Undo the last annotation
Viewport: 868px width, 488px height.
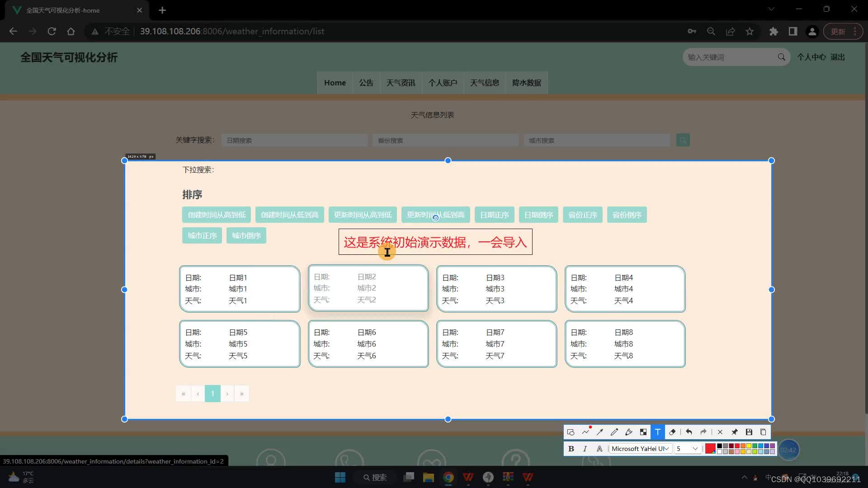click(x=689, y=432)
